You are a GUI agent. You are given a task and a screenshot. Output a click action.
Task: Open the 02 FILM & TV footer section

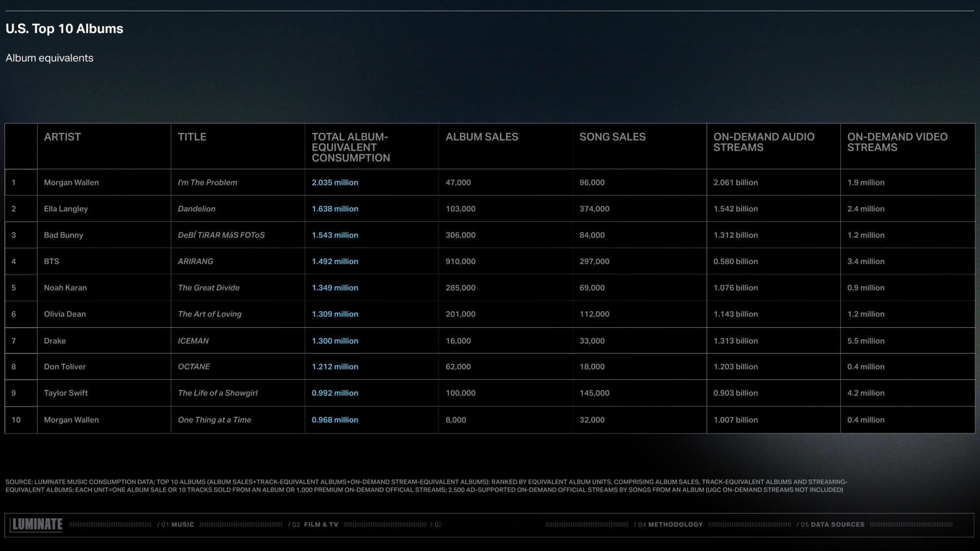coord(313,525)
